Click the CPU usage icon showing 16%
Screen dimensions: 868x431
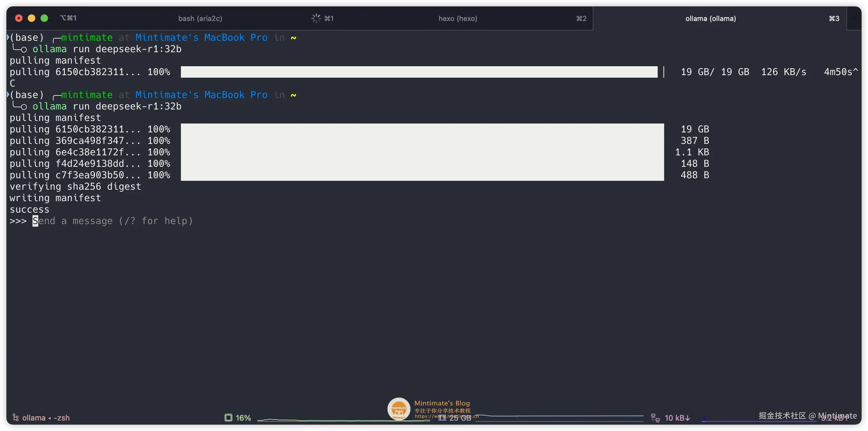(228, 418)
